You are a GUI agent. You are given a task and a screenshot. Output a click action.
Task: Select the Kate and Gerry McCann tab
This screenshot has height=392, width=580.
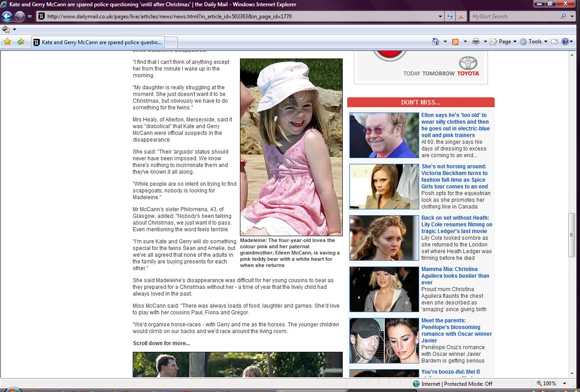pos(98,42)
